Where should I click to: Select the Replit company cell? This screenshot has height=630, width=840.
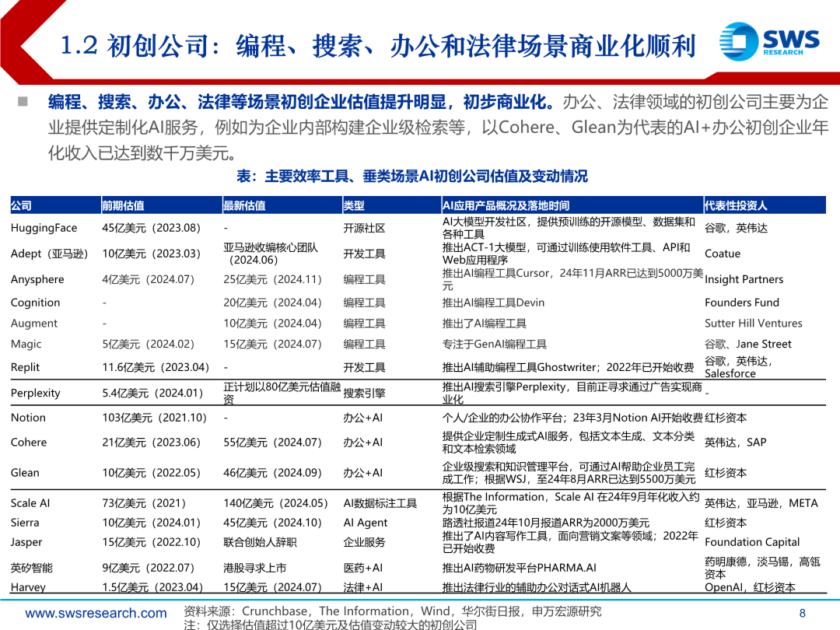pos(25,367)
